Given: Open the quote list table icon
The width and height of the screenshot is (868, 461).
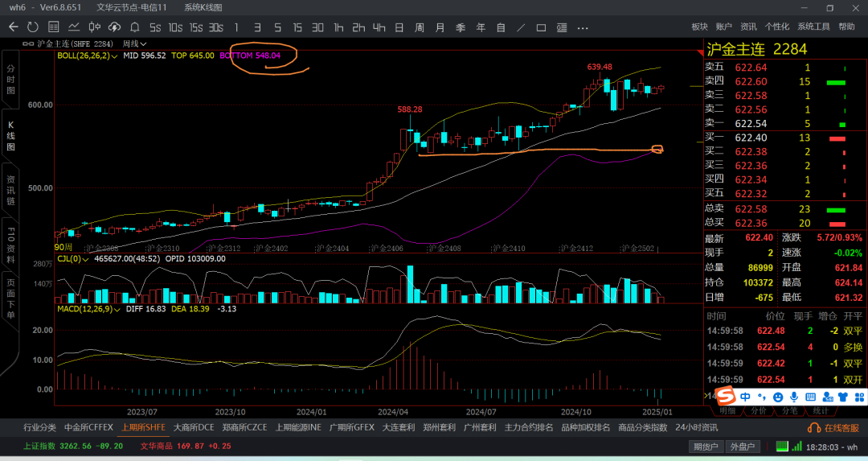Looking at the screenshot, I should coord(54,27).
